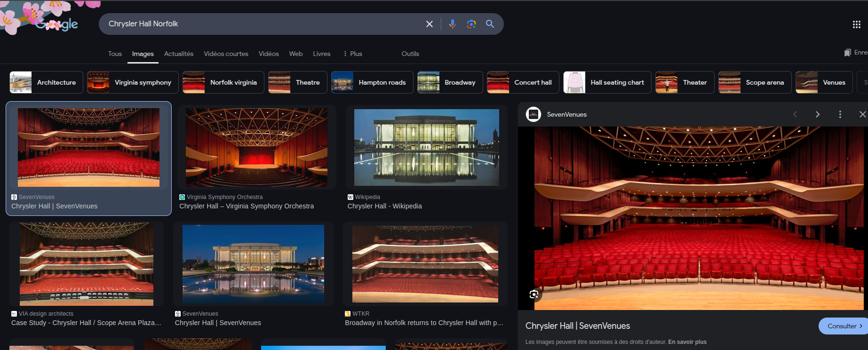Click the VIA design architects source label
The width and height of the screenshot is (868, 350).
[46, 314]
